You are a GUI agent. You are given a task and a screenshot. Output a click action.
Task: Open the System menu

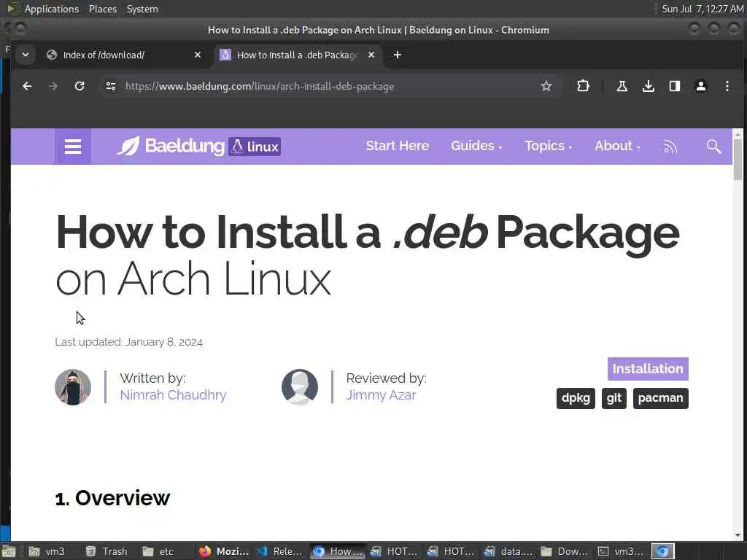click(142, 9)
